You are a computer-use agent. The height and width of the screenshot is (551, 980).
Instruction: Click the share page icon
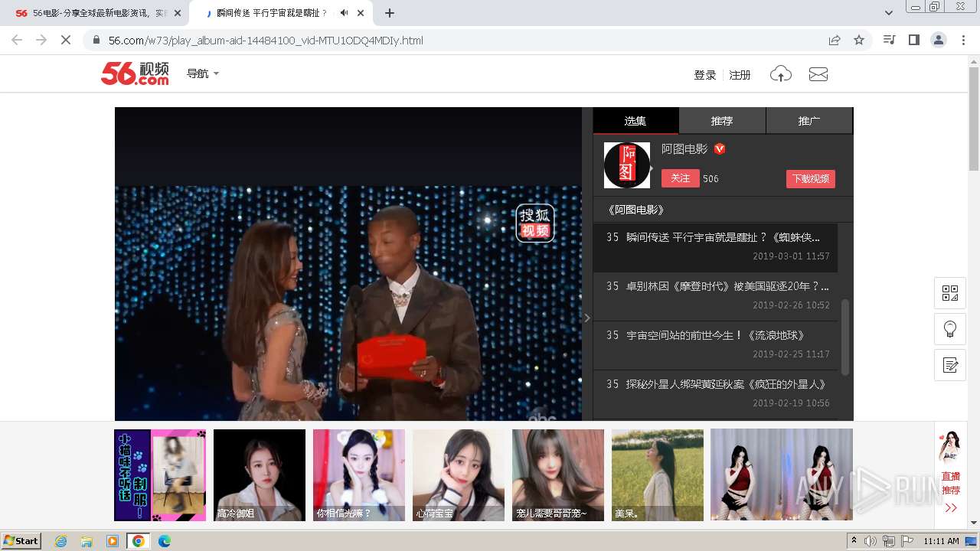(x=835, y=40)
